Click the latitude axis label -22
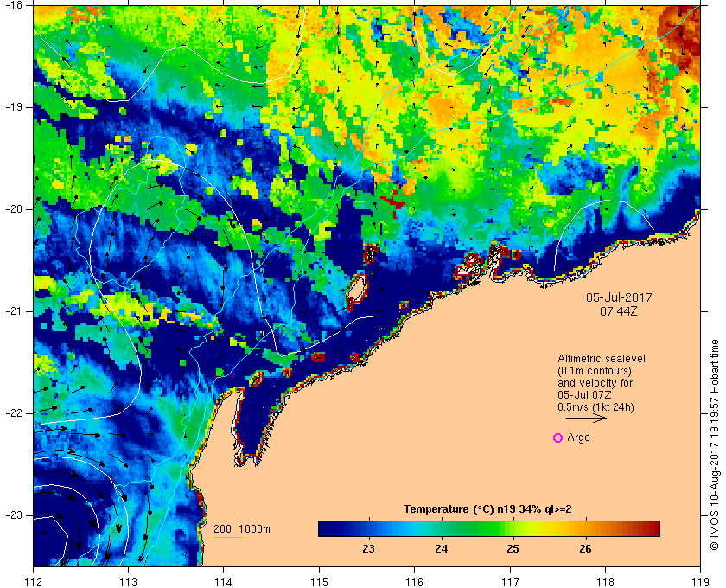This screenshot has height=588, width=726. point(13,413)
